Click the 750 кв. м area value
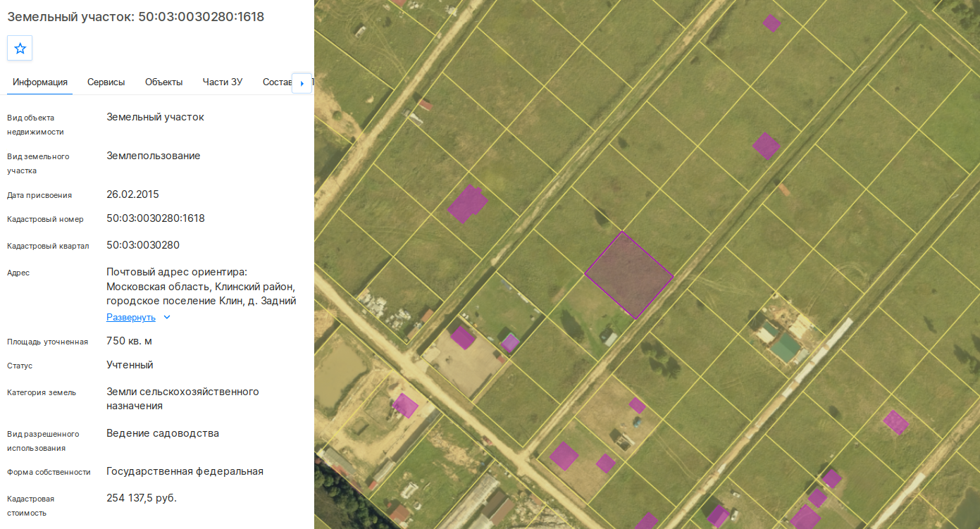This screenshot has height=529, width=980. (x=130, y=341)
